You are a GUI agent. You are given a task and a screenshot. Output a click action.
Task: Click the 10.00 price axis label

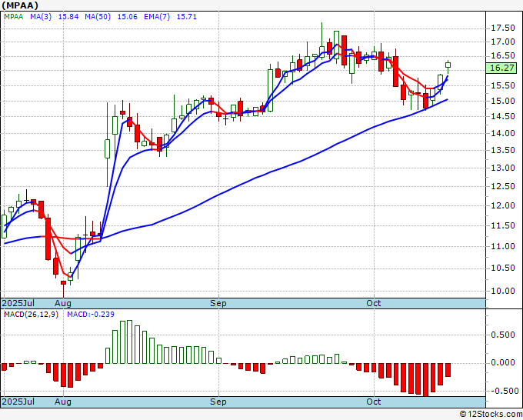[x=503, y=291]
